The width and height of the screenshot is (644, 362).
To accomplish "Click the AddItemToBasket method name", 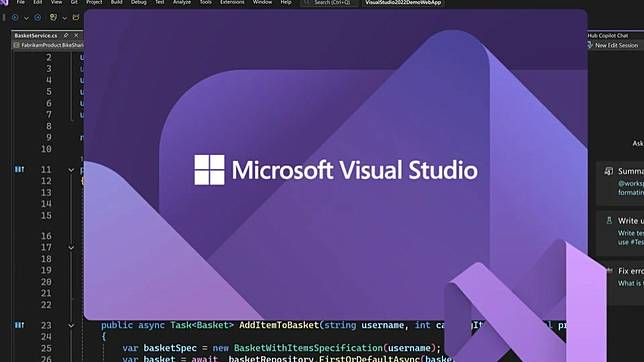I will pos(279,325).
